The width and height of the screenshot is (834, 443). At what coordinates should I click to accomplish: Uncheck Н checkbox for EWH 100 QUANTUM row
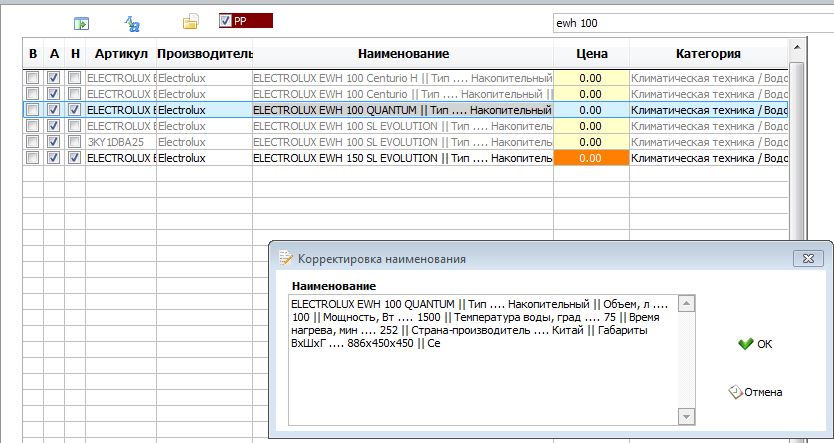coord(75,110)
